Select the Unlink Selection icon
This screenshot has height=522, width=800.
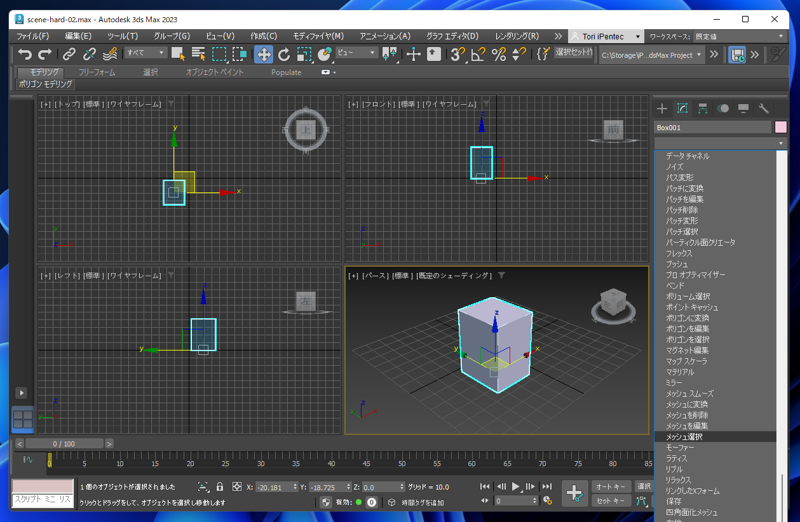coord(89,54)
